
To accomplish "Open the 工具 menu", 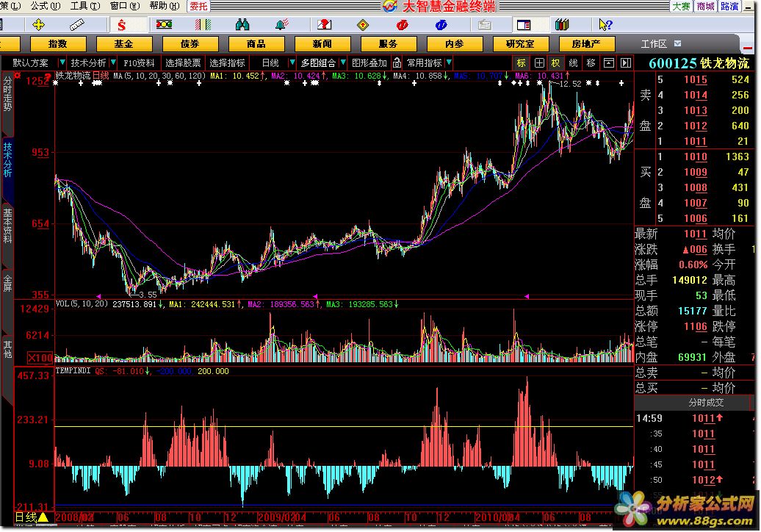I will pos(85,6).
